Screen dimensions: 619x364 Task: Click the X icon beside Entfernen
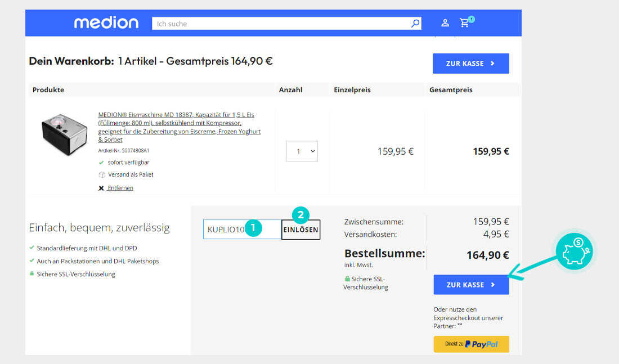(x=101, y=188)
